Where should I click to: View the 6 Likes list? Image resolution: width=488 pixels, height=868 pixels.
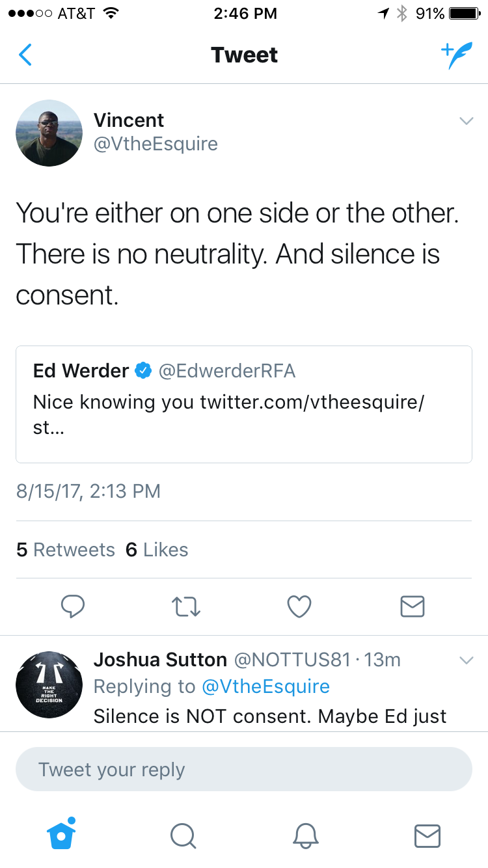[x=157, y=550]
